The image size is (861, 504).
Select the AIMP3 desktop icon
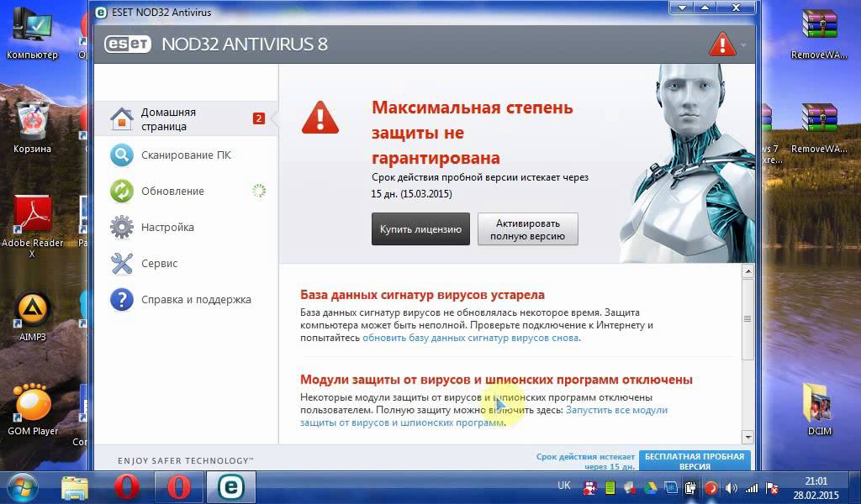point(33,317)
